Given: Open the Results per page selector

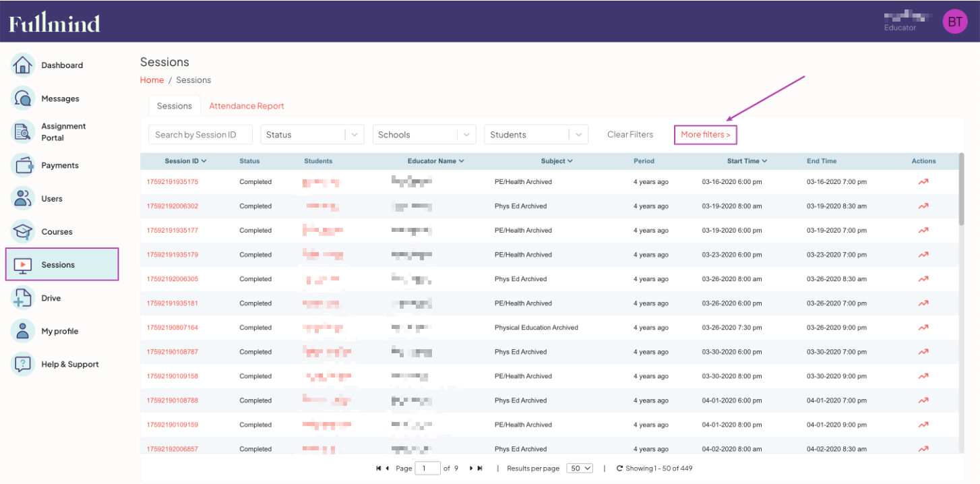Looking at the screenshot, I should pos(579,468).
